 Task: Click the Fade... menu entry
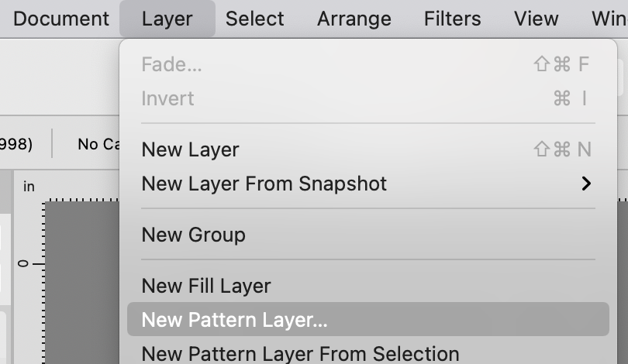pyautogui.click(x=171, y=64)
